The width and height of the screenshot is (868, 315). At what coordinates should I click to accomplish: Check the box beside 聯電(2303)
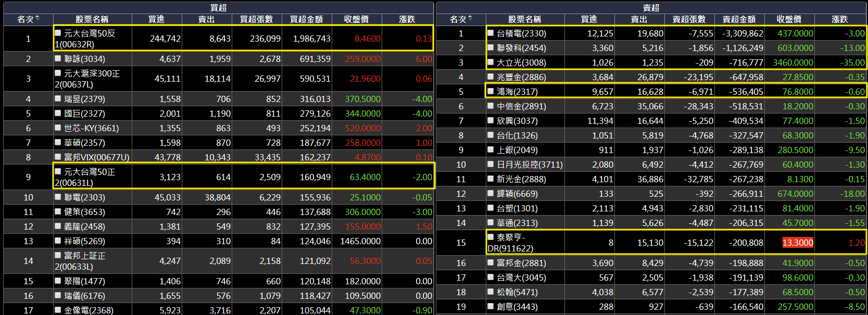pyautogui.click(x=58, y=197)
